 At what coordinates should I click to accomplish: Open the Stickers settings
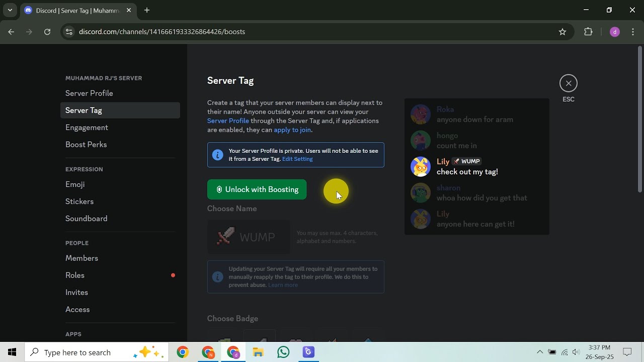coord(120,202)
